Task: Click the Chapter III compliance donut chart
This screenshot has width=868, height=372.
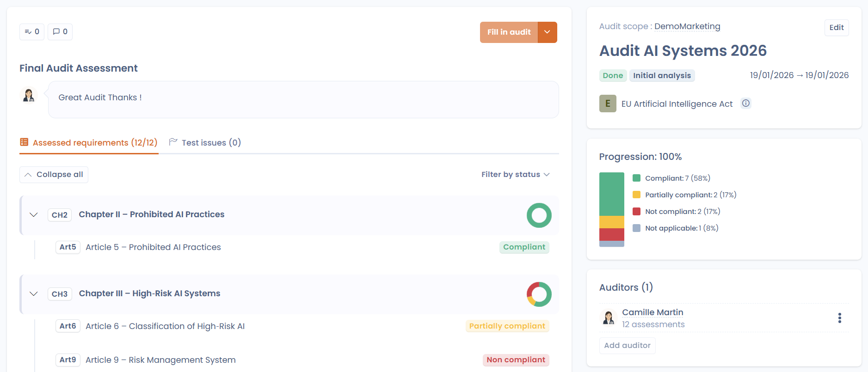Action: tap(539, 294)
